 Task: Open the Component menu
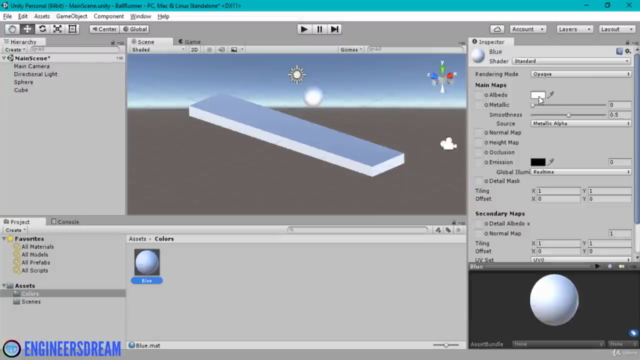tap(109, 16)
